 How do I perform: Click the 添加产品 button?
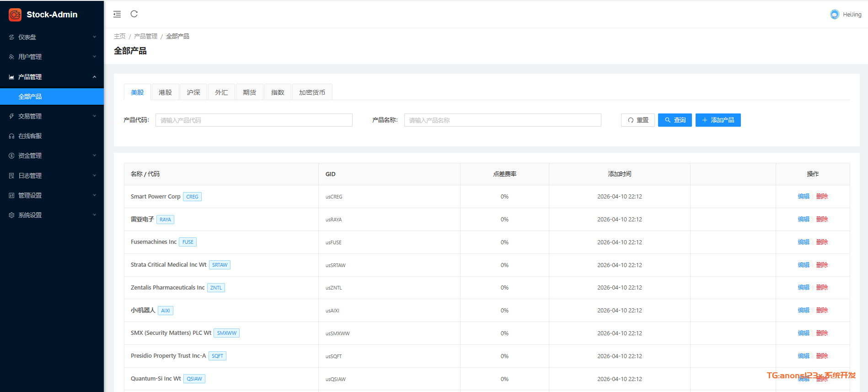pyautogui.click(x=718, y=120)
